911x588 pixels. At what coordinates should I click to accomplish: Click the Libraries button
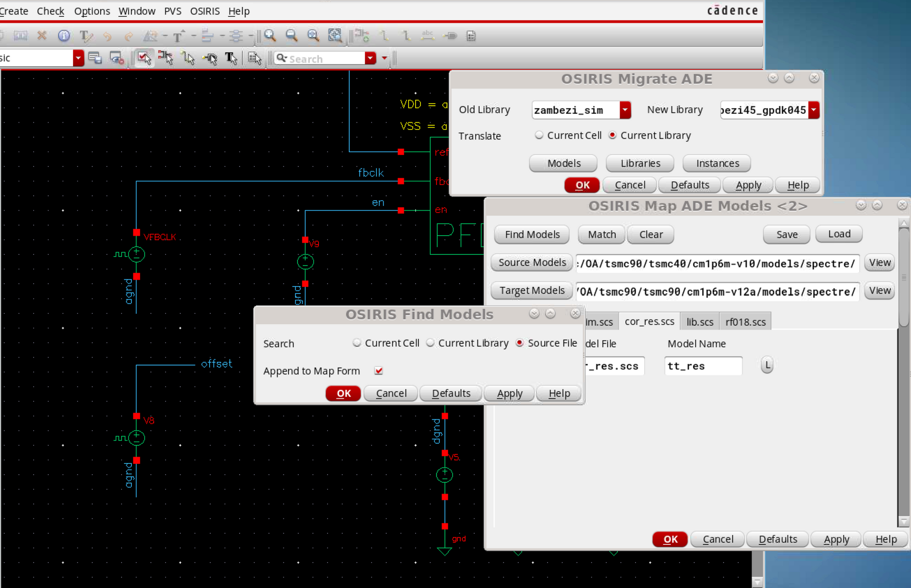[x=640, y=163]
